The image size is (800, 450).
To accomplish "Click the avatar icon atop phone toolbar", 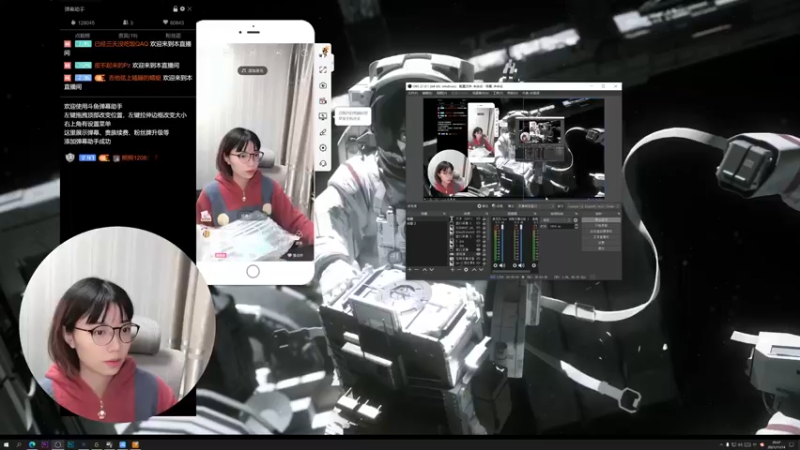I will pyautogui.click(x=323, y=52).
